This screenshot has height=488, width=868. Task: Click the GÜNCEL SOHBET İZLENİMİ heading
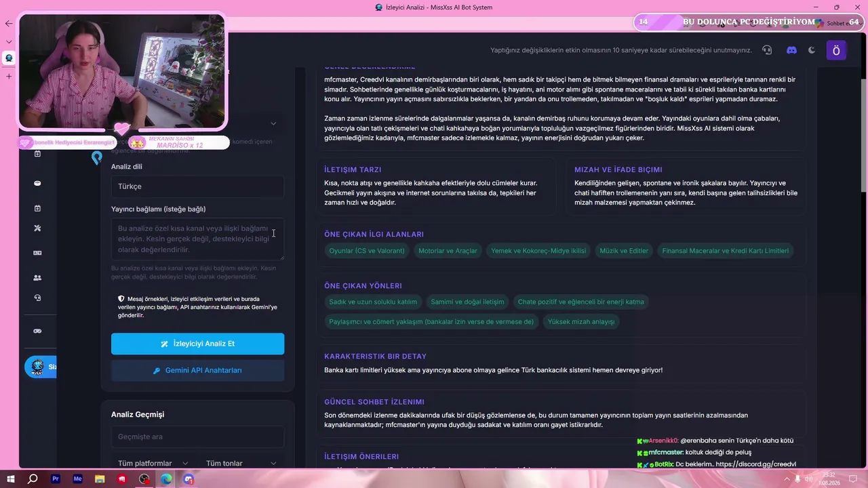click(374, 402)
